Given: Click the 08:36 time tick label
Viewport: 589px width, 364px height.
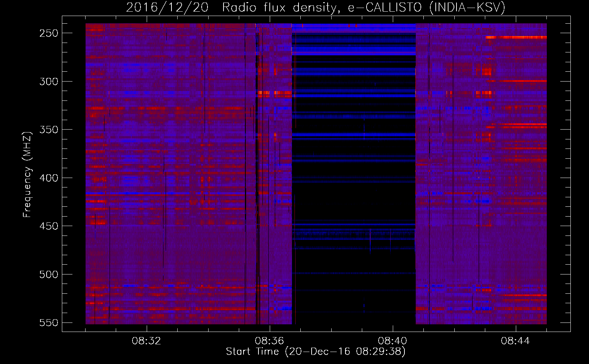Looking at the screenshot, I should point(269,341).
